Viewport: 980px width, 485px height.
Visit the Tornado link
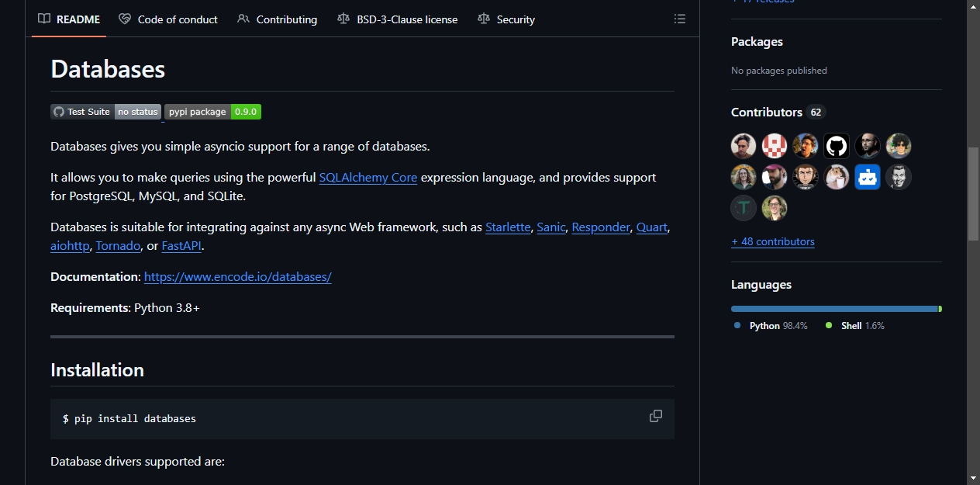(119, 246)
